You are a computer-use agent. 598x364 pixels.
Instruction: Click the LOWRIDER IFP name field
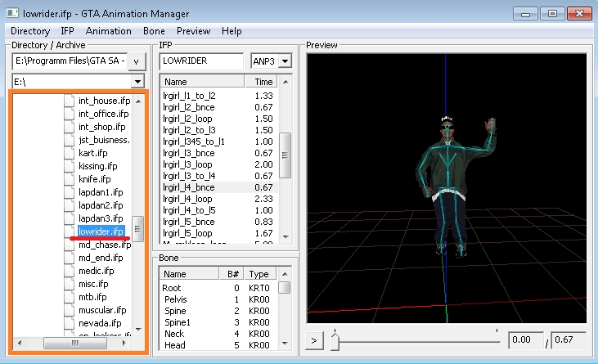click(200, 61)
